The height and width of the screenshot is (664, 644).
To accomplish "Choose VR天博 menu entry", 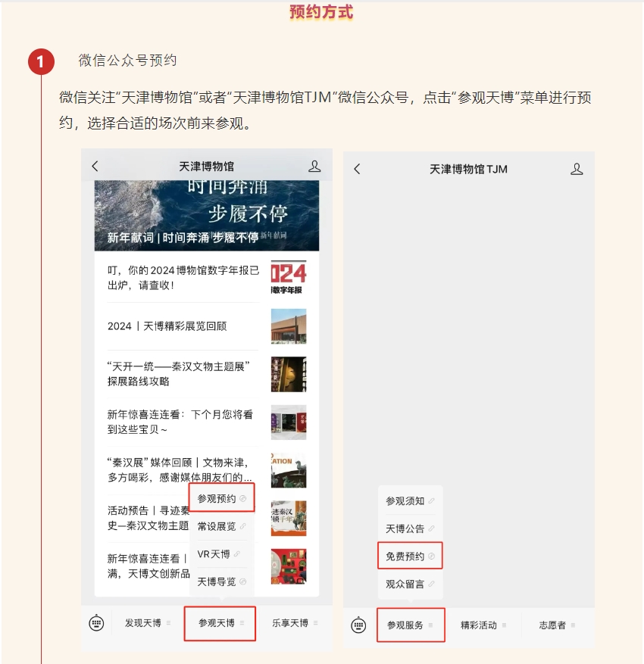I will pyautogui.click(x=219, y=554).
